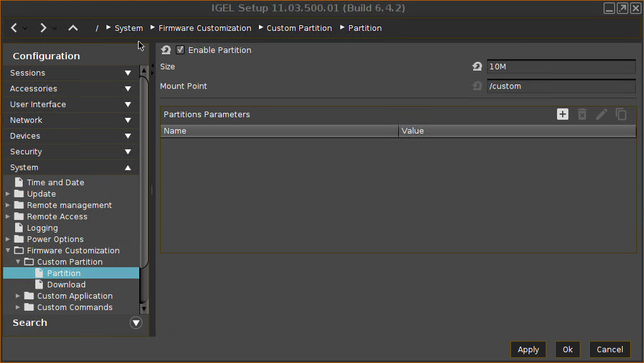The width and height of the screenshot is (644, 363).
Task: Go up one level in navigation
Action: pos(73,28)
